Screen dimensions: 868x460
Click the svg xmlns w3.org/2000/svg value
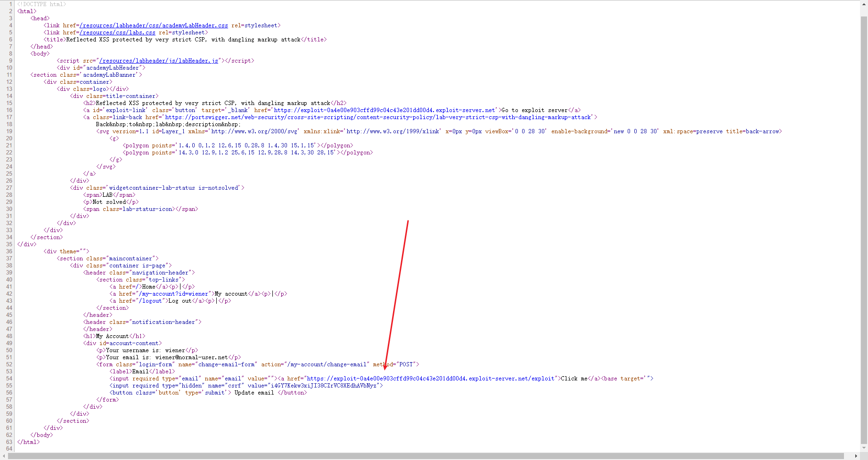point(254,131)
